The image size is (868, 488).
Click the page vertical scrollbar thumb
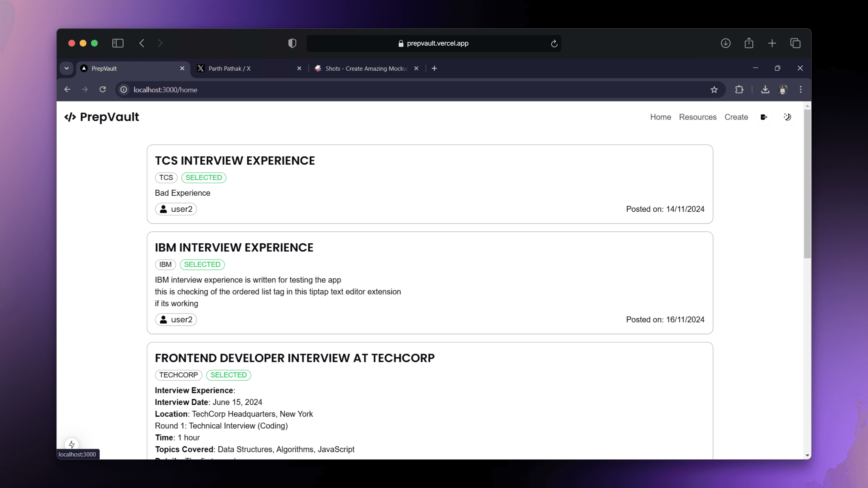(807, 184)
